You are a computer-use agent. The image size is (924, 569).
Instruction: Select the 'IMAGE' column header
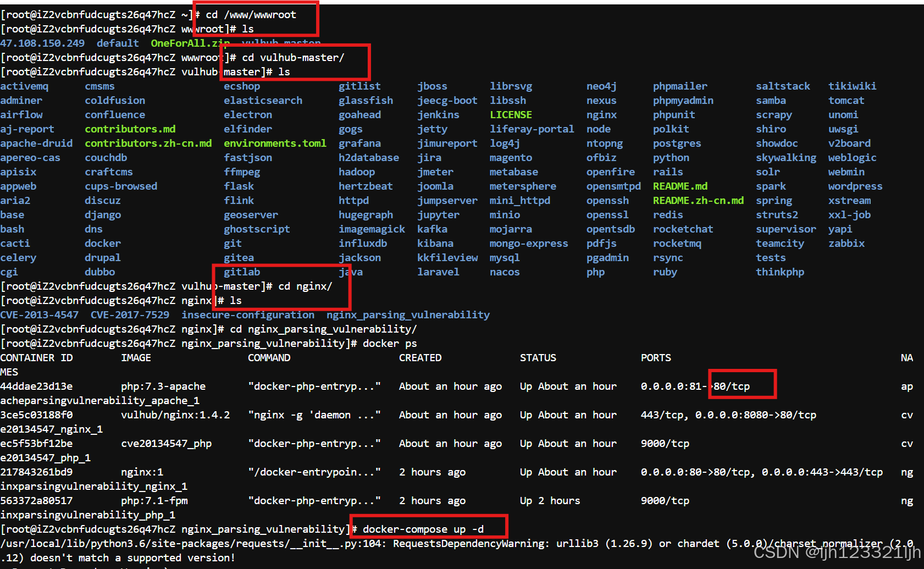[136, 358]
